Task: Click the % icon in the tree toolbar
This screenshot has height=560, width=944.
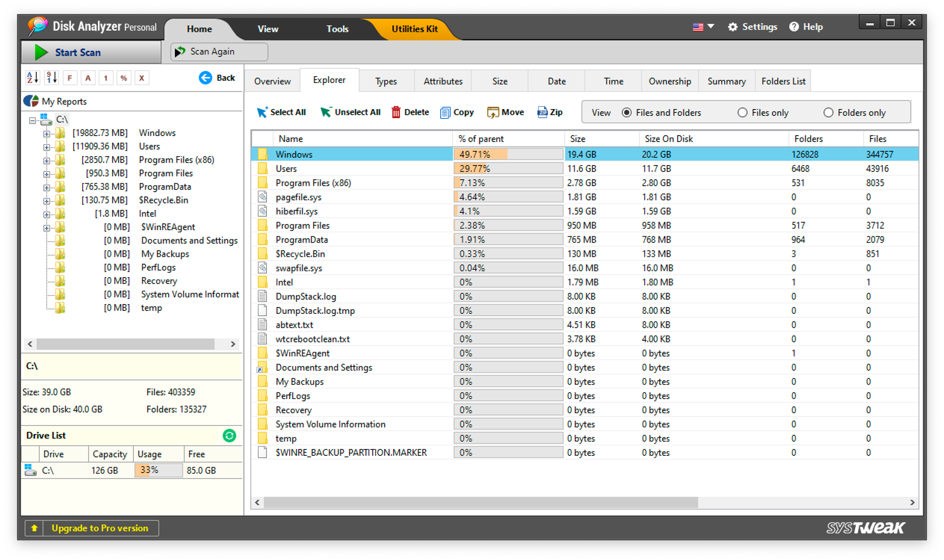Action: [124, 78]
